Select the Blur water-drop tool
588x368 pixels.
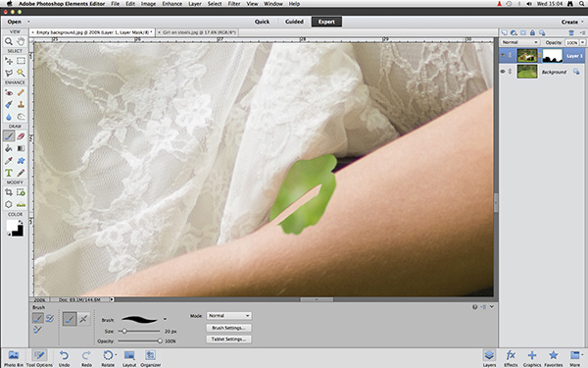point(9,117)
